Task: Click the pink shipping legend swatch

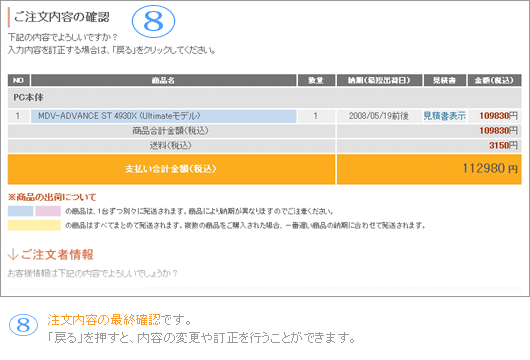Action: [48, 211]
